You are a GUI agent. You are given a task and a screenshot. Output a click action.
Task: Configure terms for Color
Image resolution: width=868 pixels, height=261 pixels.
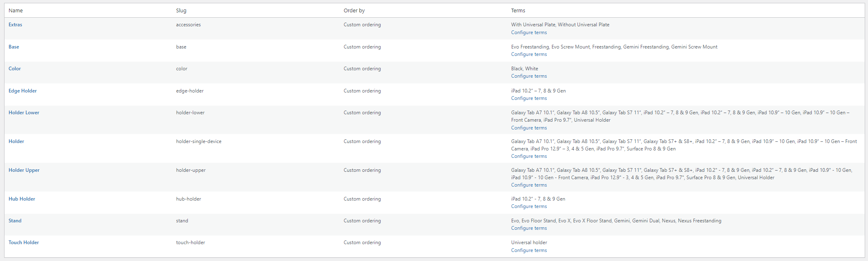(529, 76)
